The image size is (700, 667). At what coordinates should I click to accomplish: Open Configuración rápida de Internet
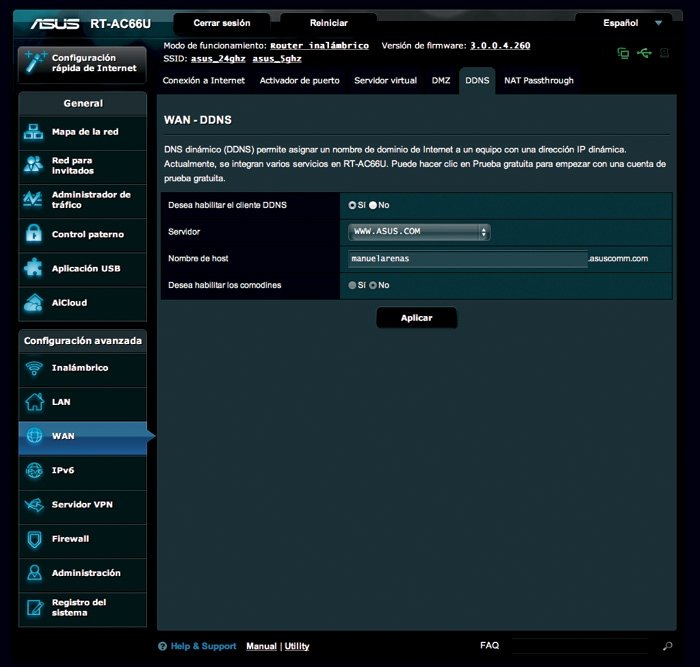(82, 63)
